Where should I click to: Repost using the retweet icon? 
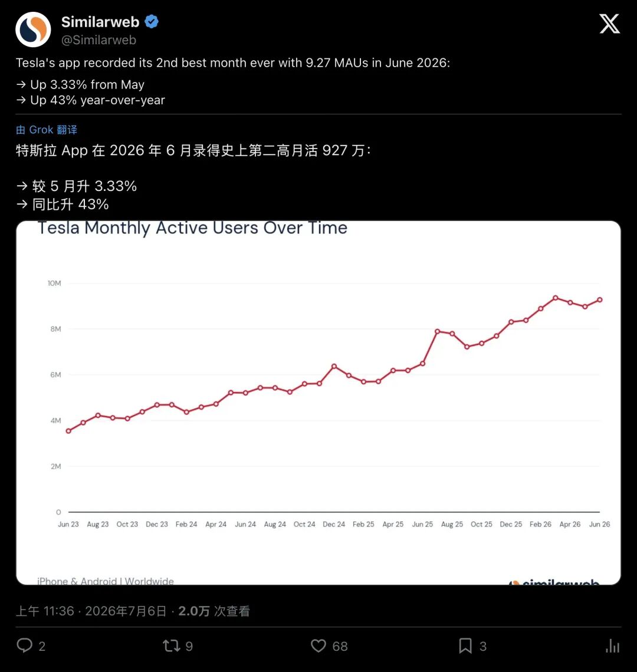(172, 645)
